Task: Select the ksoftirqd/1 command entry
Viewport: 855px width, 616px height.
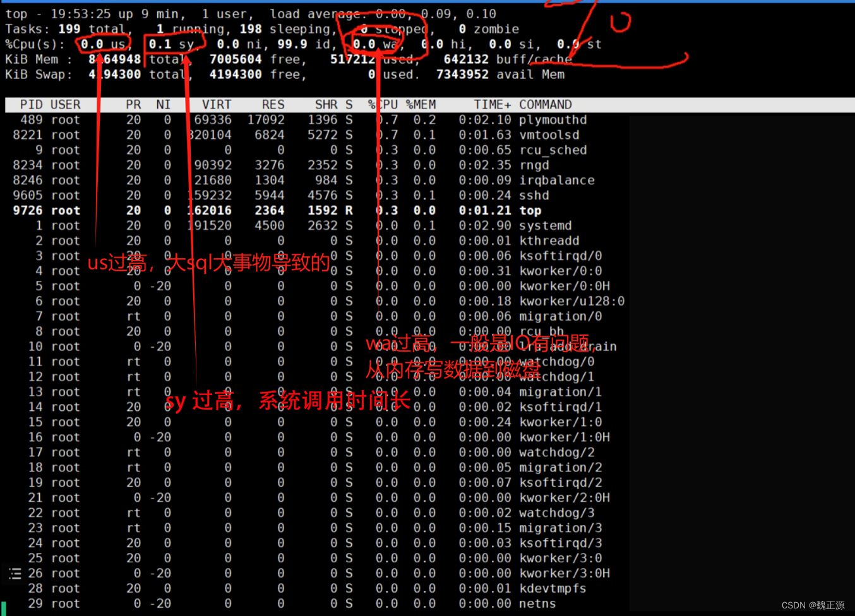Action: tap(561, 407)
